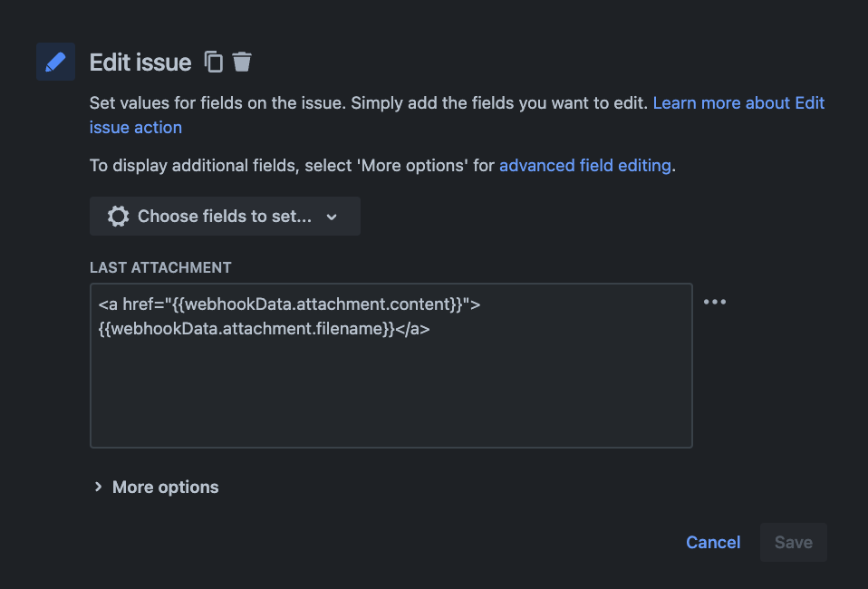Expand the More options chevron

click(98, 488)
